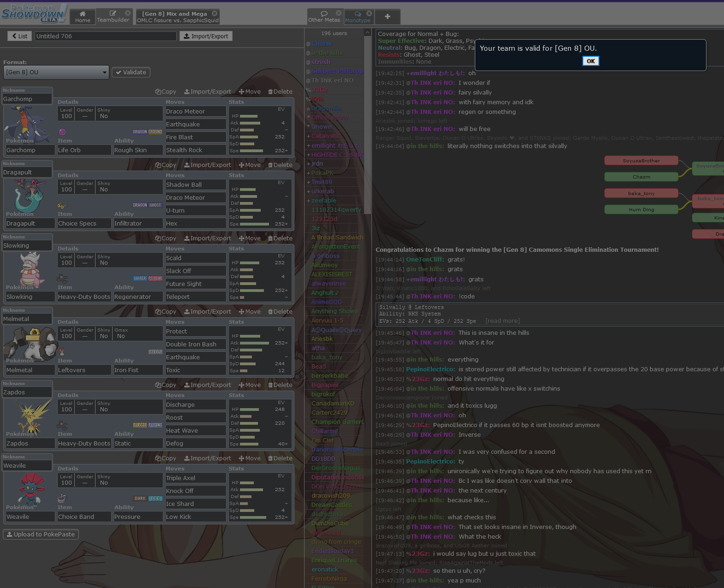Move the Weavile set

pos(250,458)
